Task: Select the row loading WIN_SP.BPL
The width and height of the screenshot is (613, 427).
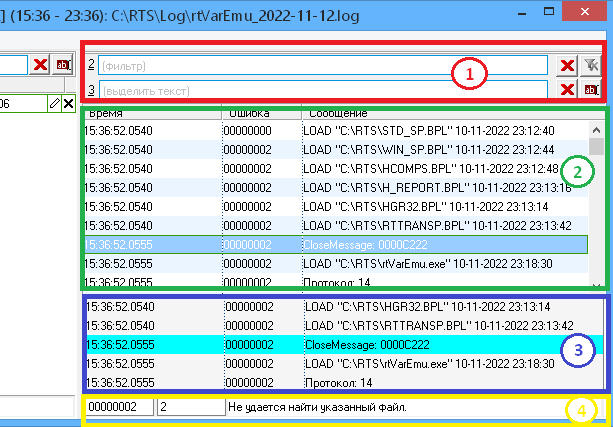Action: pyautogui.click(x=336, y=150)
